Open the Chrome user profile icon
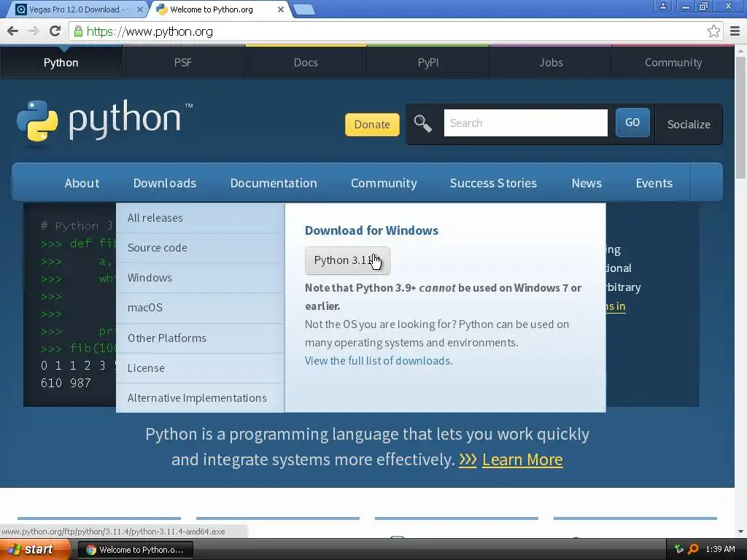This screenshot has width=747, height=560. pos(662,6)
